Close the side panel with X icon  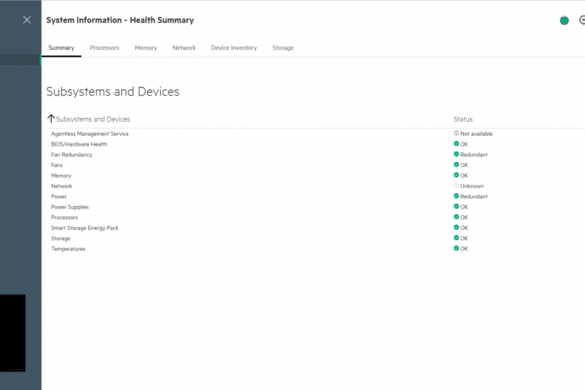(x=27, y=20)
